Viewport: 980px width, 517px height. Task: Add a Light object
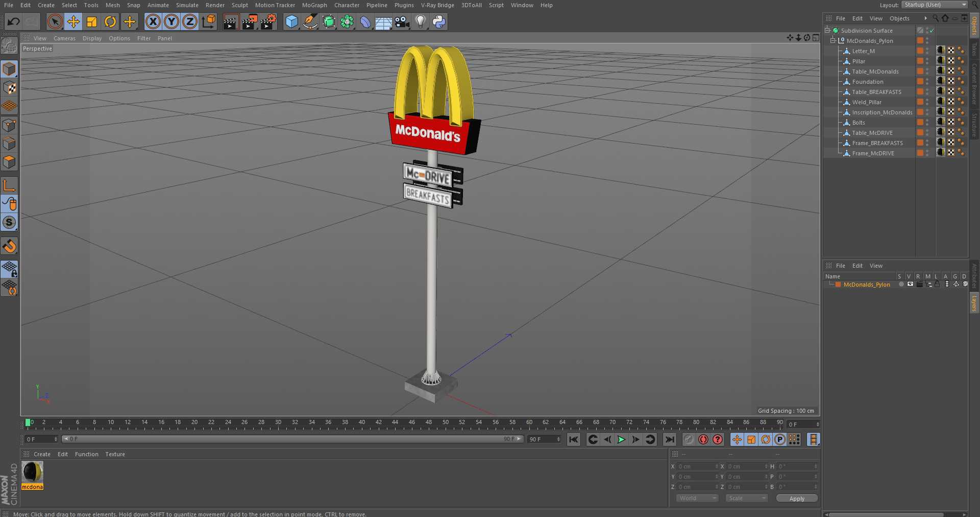click(x=421, y=21)
